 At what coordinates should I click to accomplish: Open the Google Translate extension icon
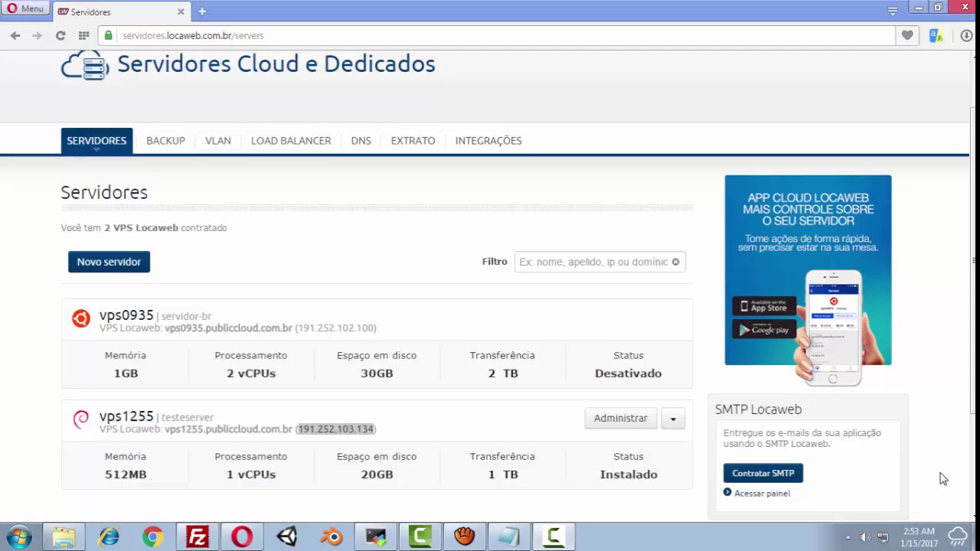[936, 35]
